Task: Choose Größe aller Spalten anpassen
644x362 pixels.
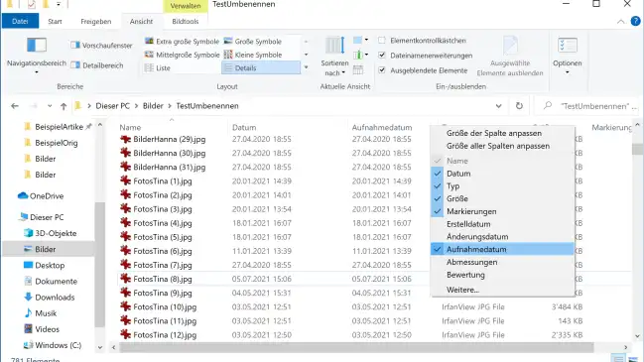Action: (x=502, y=146)
